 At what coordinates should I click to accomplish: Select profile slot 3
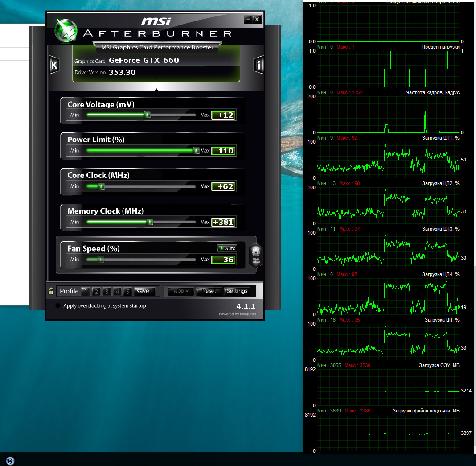tap(107, 291)
